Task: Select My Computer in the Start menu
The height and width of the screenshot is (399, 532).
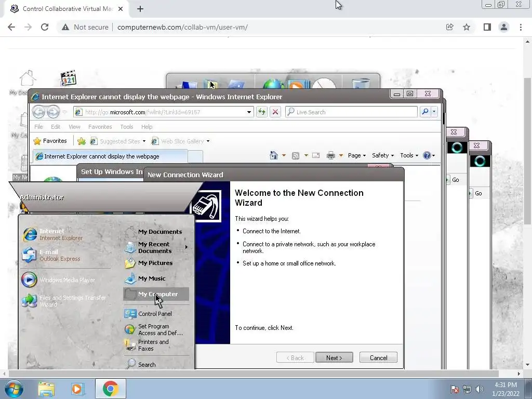Action: coord(156,294)
